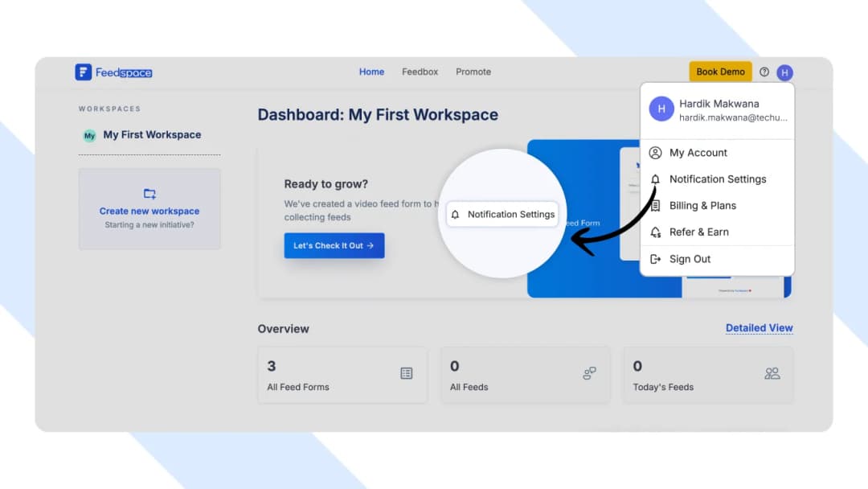Open the Detailed View link
The height and width of the screenshot is (489, 868).
[x=759, y=327]
